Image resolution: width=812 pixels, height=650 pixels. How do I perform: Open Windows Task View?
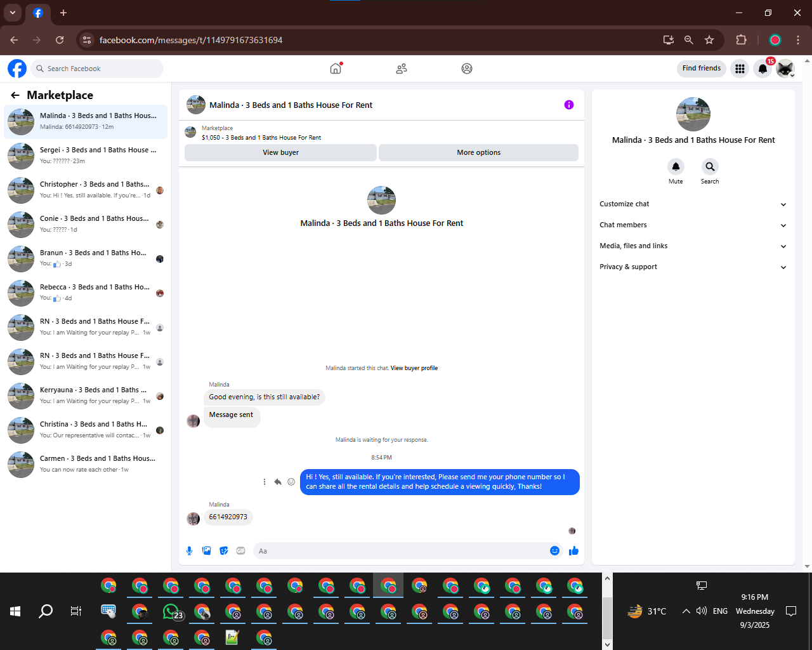pyautogui.click(x=76, y=611)
